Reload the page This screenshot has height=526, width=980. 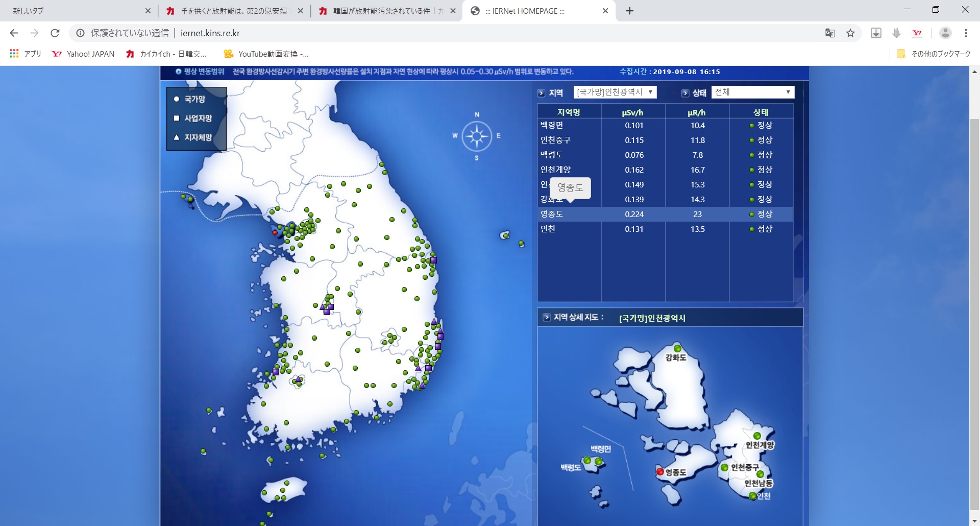[55, 33]
